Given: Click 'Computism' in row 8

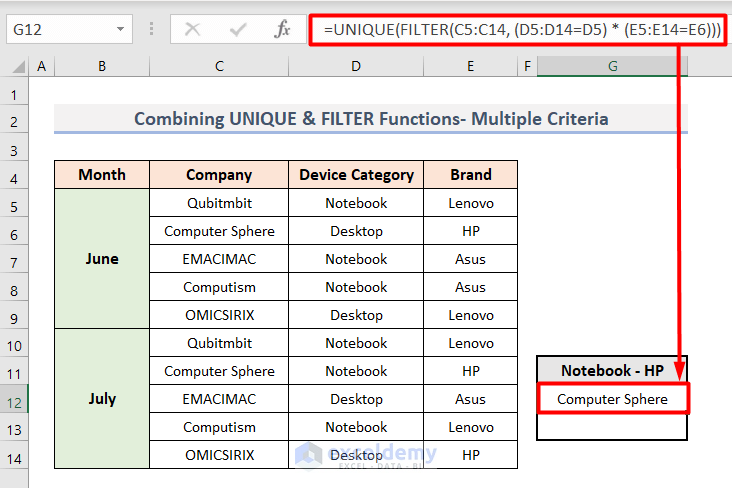Looking at the screenshot, I should coord(219,287).
